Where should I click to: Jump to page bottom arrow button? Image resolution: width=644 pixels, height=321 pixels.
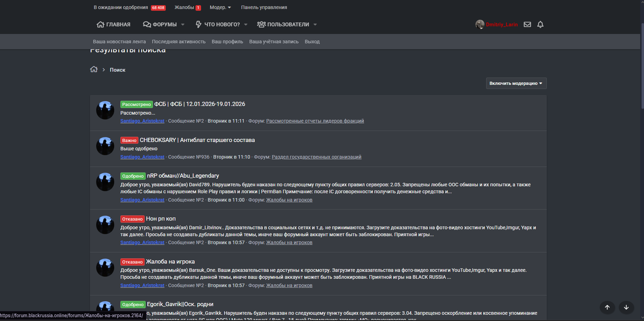(626, 307)
